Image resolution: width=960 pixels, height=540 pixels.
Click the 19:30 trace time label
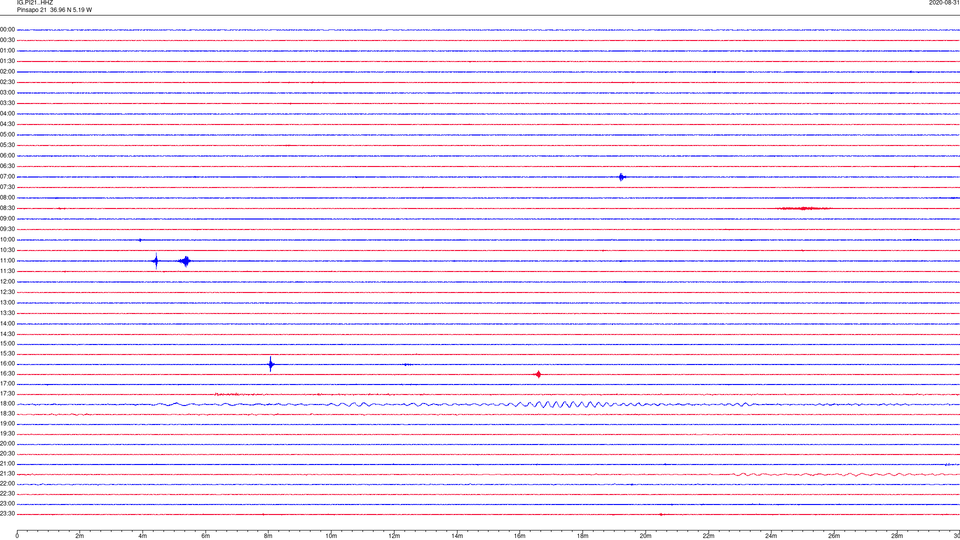pyautogui.click(x=7, y=433)
